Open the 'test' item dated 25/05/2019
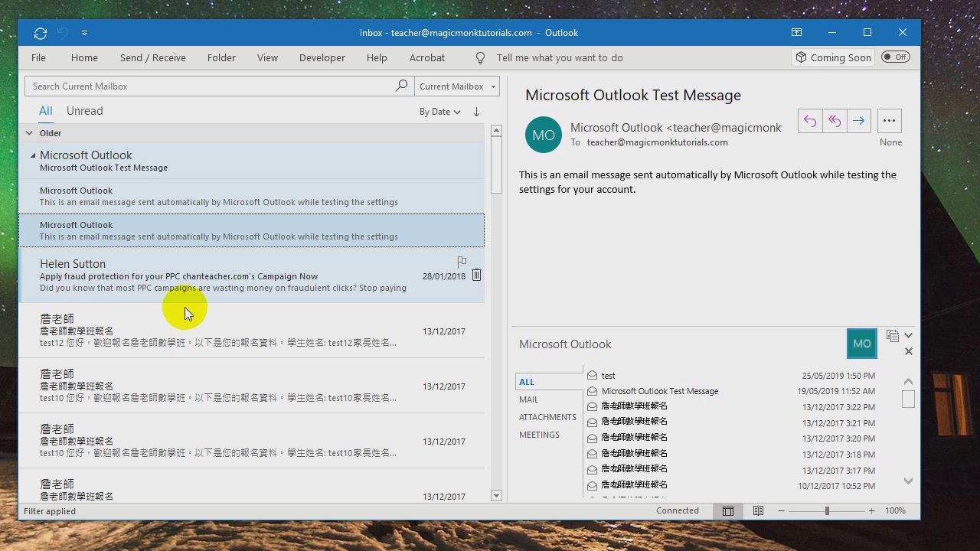Viewport: 980px width, 551px height. (x=731, y=376)
